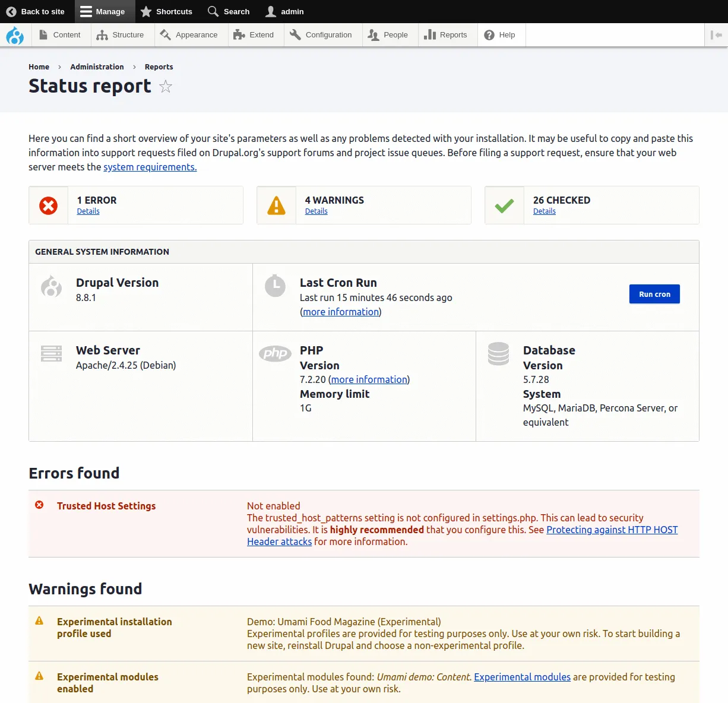Click the Memory limit 1G value

[x=306, y=408]
